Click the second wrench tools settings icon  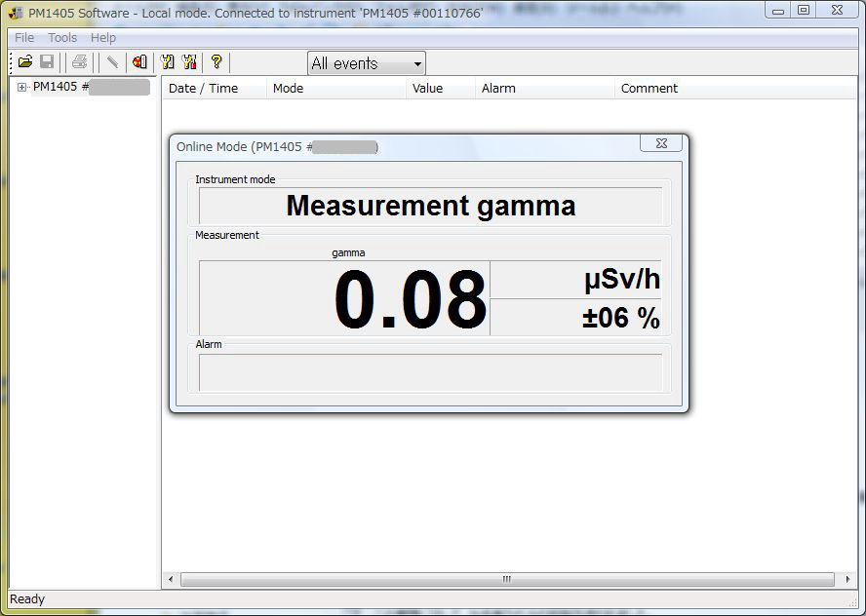189,61
